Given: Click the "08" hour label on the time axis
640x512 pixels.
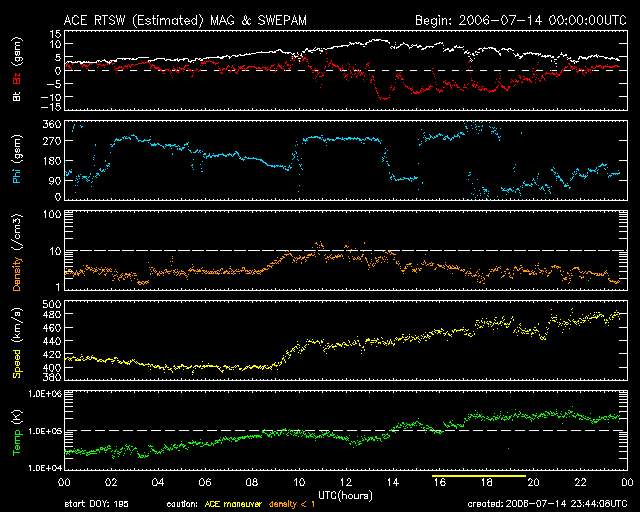Looking at the screenshot, I should [252, 482].
